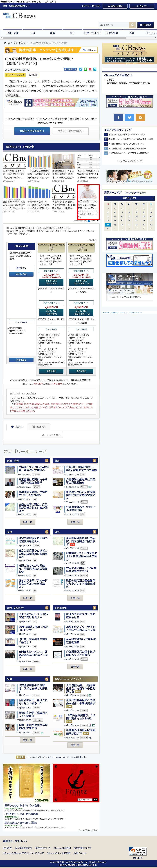This screenshot has width=157, height=868.
Task: Click 記事一覧 under 薬事 section
Action: click(28, 598)
